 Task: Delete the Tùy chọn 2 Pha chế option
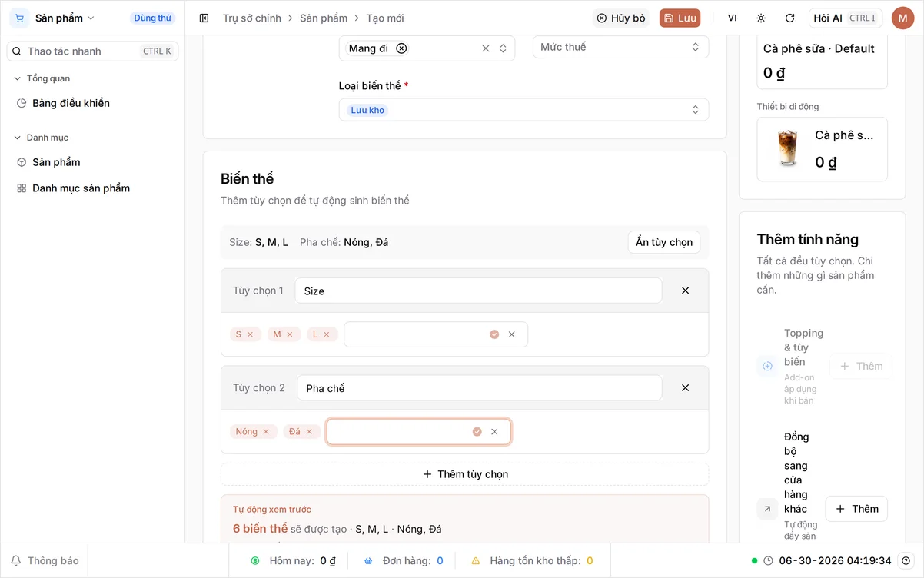click(685, 387)
